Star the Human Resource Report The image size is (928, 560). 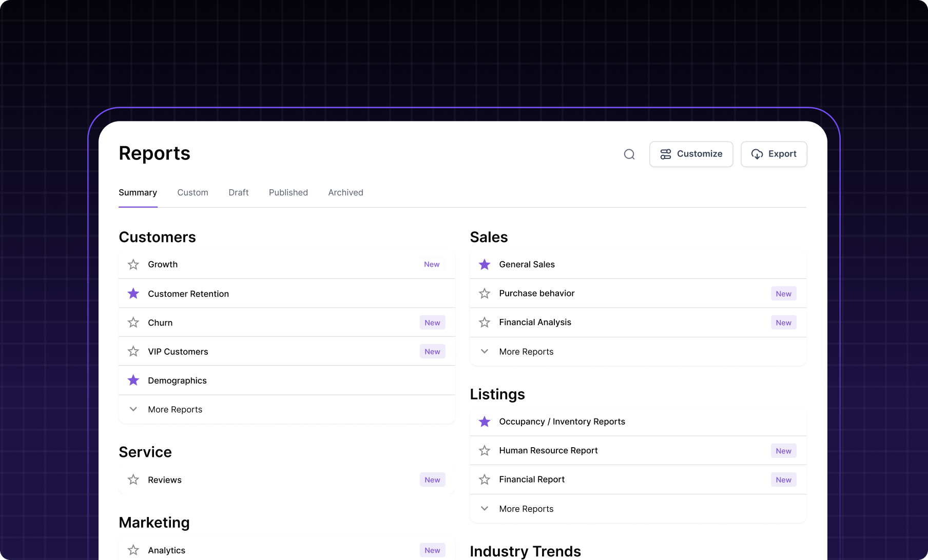tap(485, 451)
